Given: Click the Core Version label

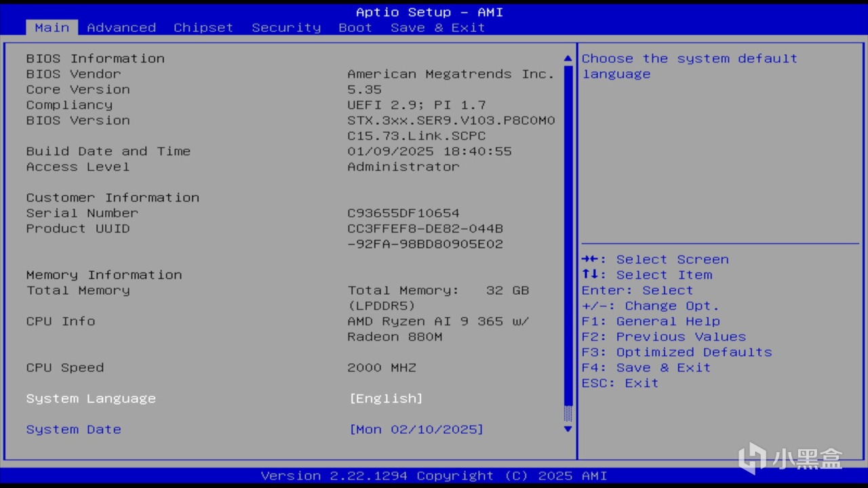Looking at the screenshot, I should click(78, 89).
